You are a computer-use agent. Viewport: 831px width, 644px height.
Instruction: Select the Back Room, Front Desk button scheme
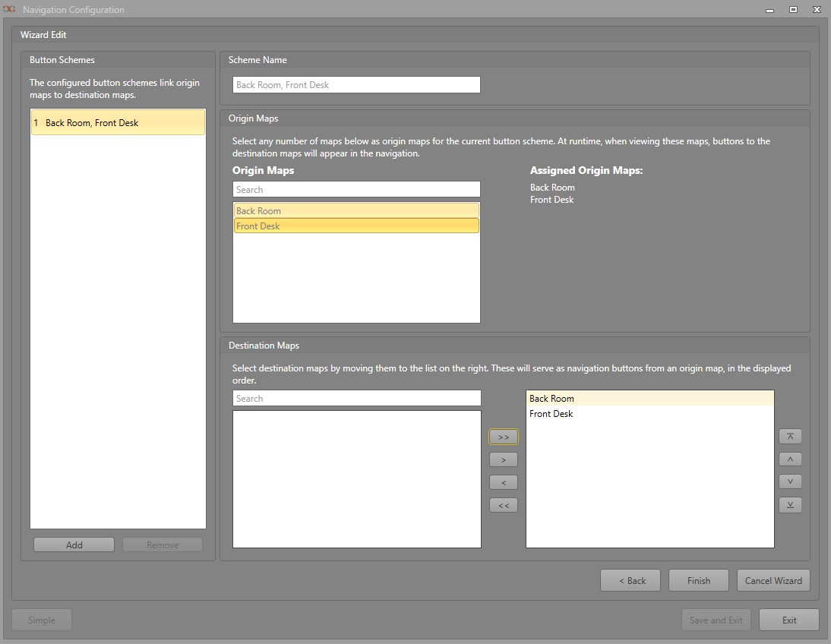tap(118, 123)
